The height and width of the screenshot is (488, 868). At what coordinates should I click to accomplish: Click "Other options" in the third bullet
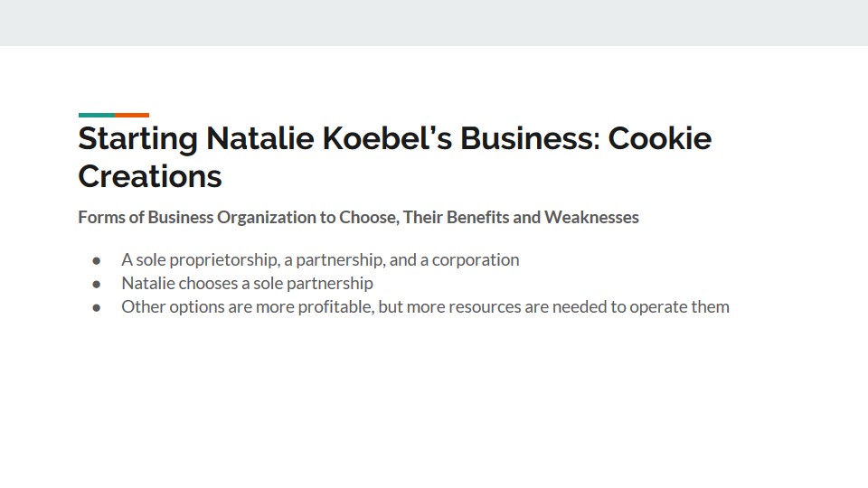tap(167, 307)
